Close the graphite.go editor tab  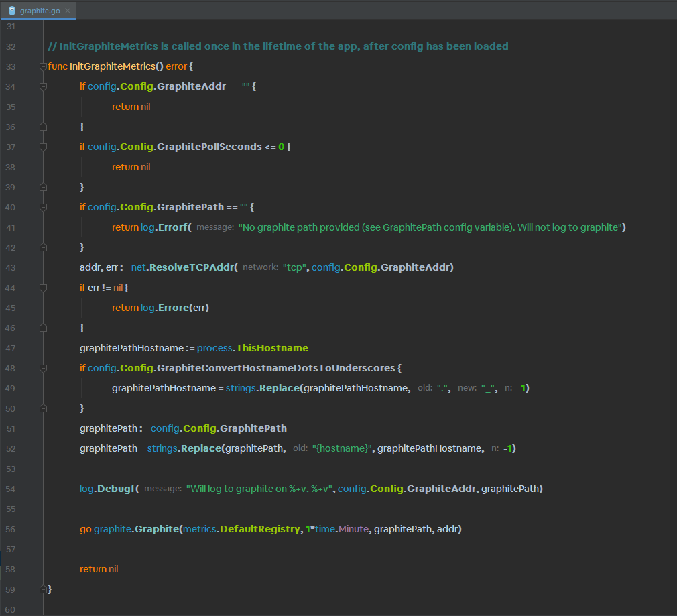tap(68, 11)
